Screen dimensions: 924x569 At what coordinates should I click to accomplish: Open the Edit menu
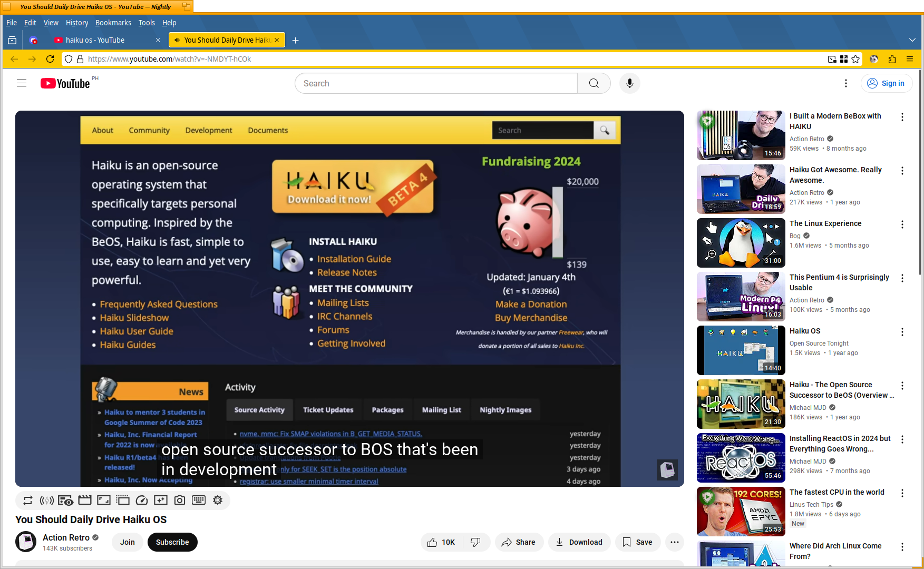click(30, 23)
